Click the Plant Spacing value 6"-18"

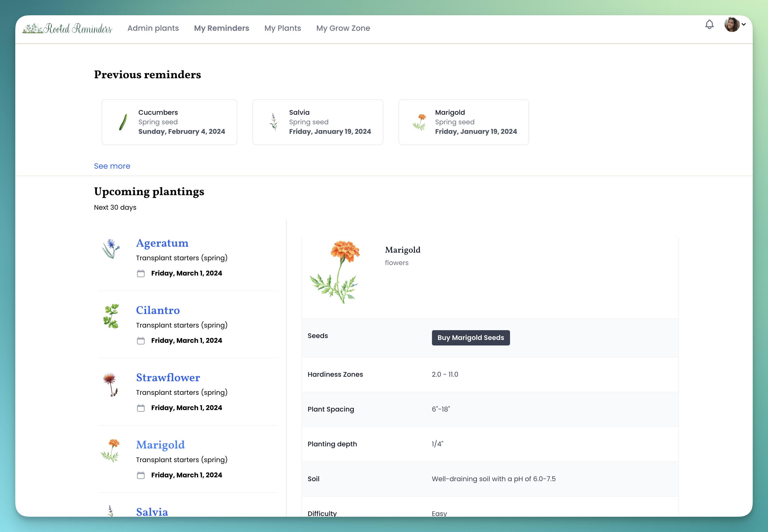441,409
